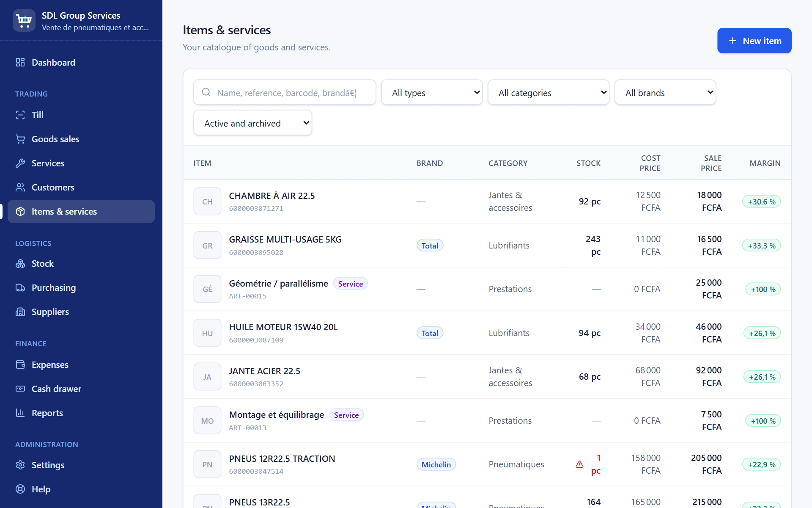
Task: View Reports
Action: click(x=81, y=413)
